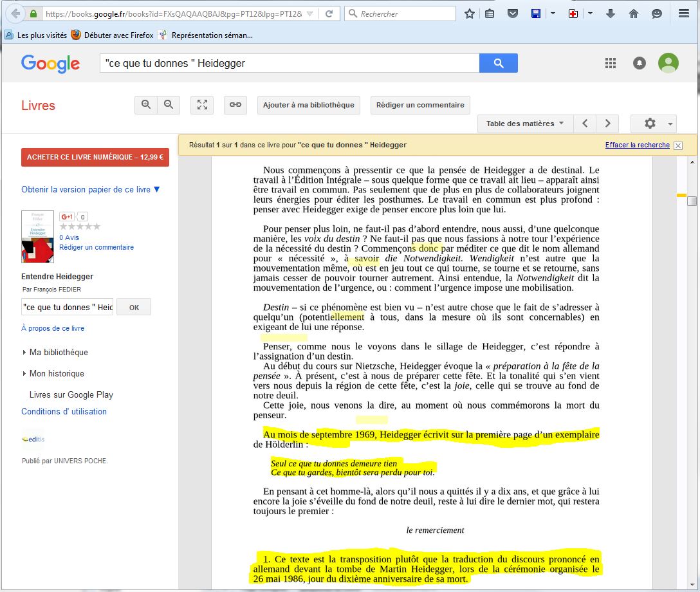Click the link chain icon button
This screenshot has width=700, height=592.
pos(235,105)
